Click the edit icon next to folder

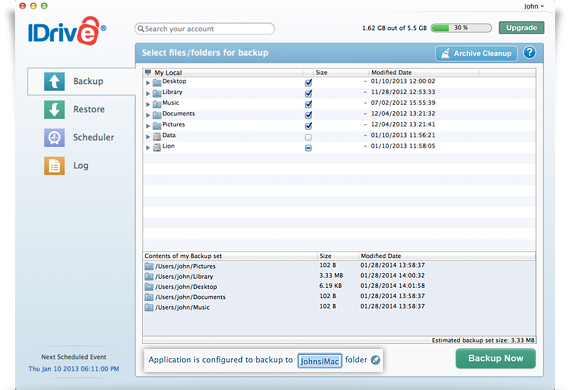[x=376, y=360]
